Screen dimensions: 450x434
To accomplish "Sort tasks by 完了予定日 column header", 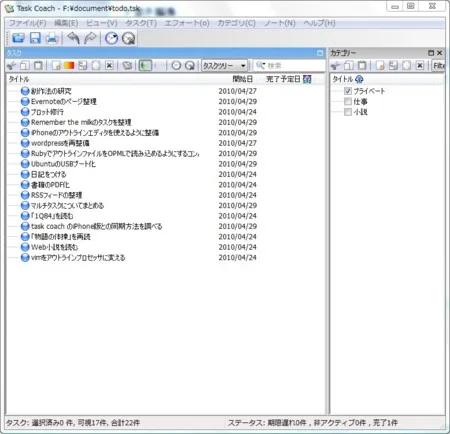I will pos(283,79).
